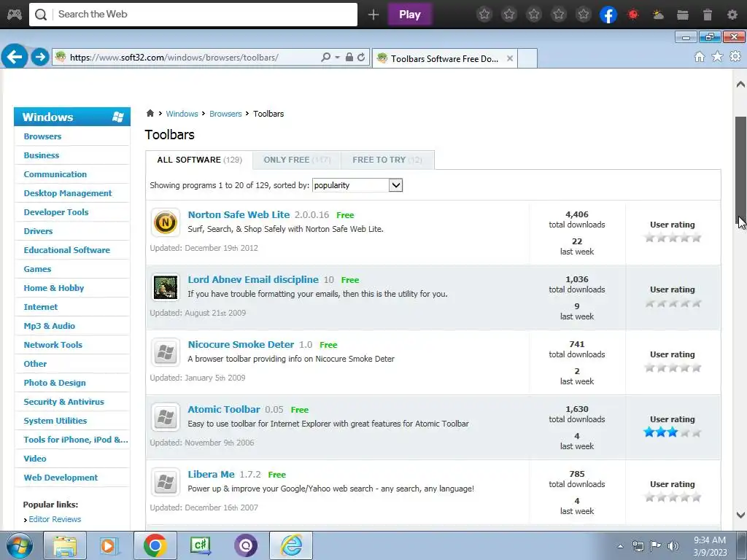Viewport: 747px width, 560px height.
Task: Rate Norton Safe Web Lite with its stars
Action: [672, 238]
